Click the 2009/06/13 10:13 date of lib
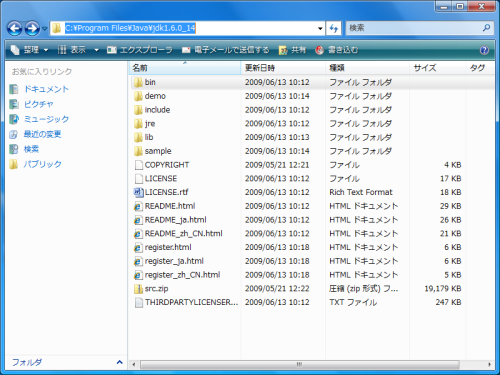Image resolution: width=500 pixels, height=375 pixels. pos(277,137)
